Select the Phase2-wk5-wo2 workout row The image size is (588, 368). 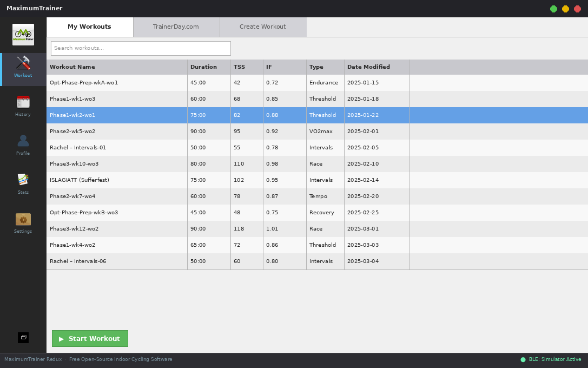tap(162, 131)
